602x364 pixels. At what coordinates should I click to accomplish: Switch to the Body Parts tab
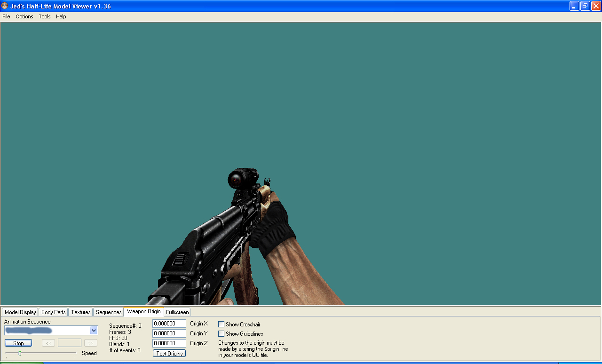pos(54,312)
